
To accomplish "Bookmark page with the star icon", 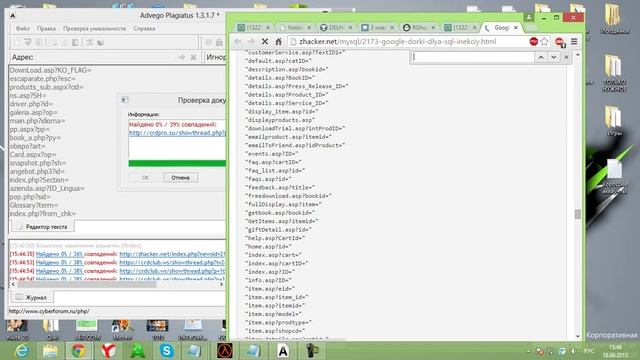I will 544,42.
